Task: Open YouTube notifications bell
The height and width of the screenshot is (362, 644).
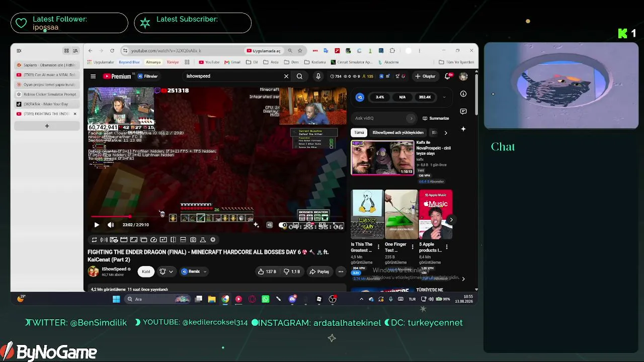Action: click(447, 76)
